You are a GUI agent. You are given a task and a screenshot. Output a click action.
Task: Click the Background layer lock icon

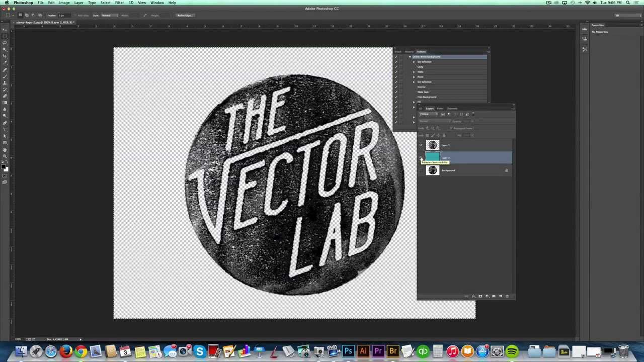pos(506,170)
